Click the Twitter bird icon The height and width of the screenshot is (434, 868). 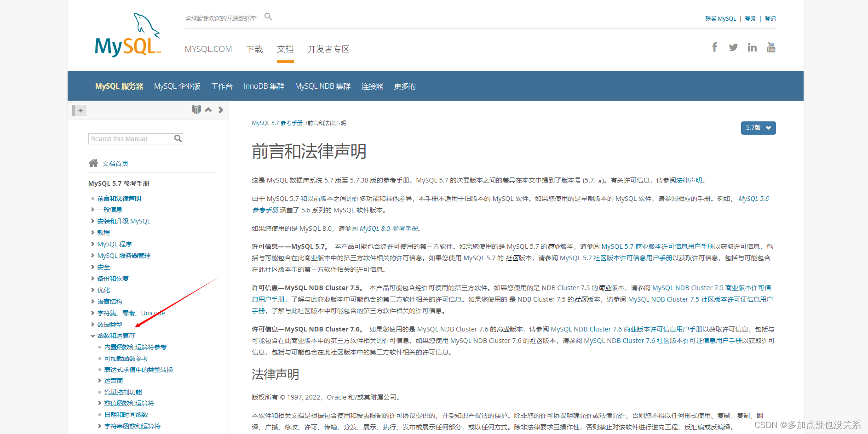point(733,47)
